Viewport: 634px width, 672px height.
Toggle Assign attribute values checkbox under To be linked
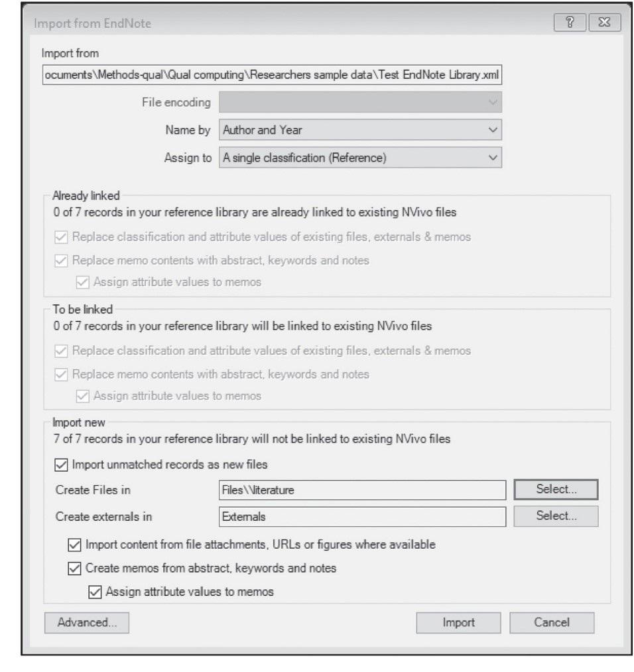coord(82,396)
